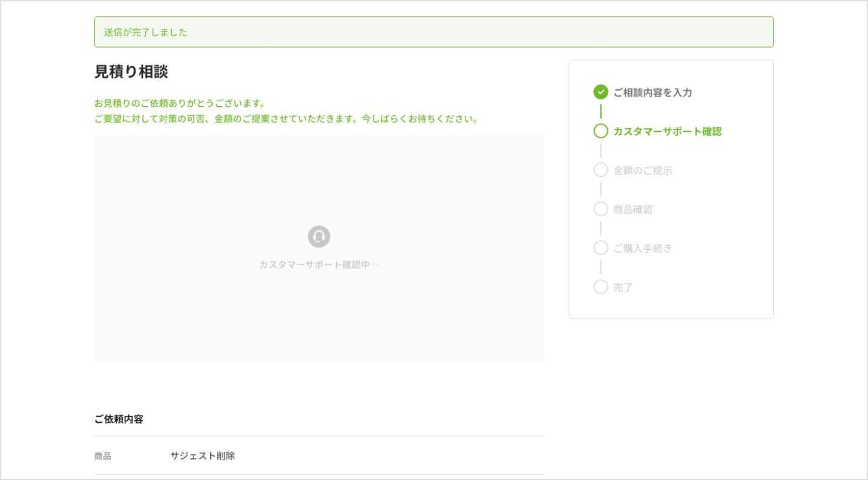Select the 商品確認 step label
This screenshot has height=480, width=868.
[x=633, y=210]
